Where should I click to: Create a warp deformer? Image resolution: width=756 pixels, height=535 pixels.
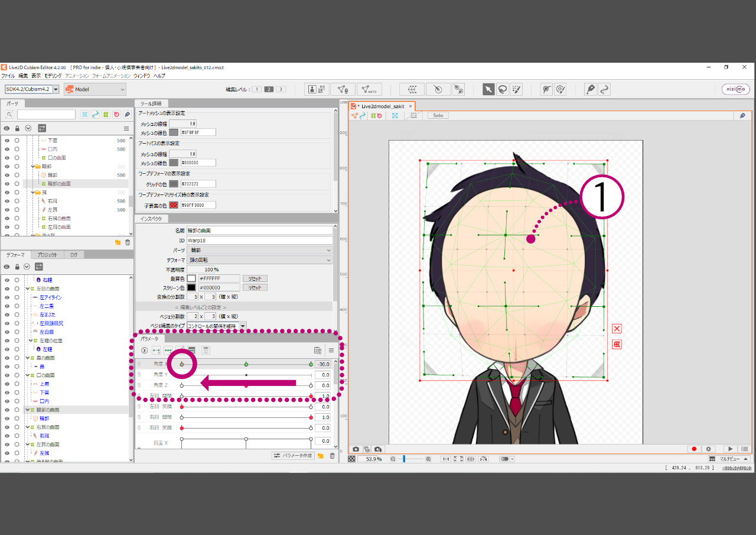[412, 89]
